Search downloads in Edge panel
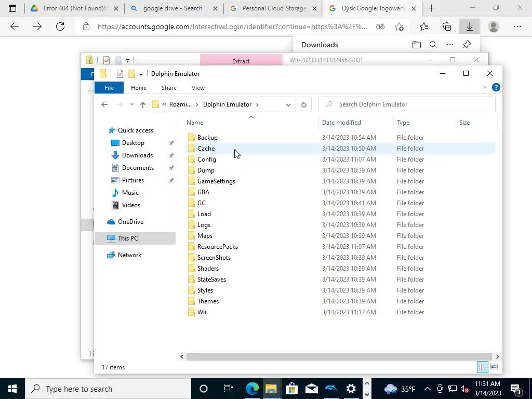532x399 pixels. pos(433,45)
